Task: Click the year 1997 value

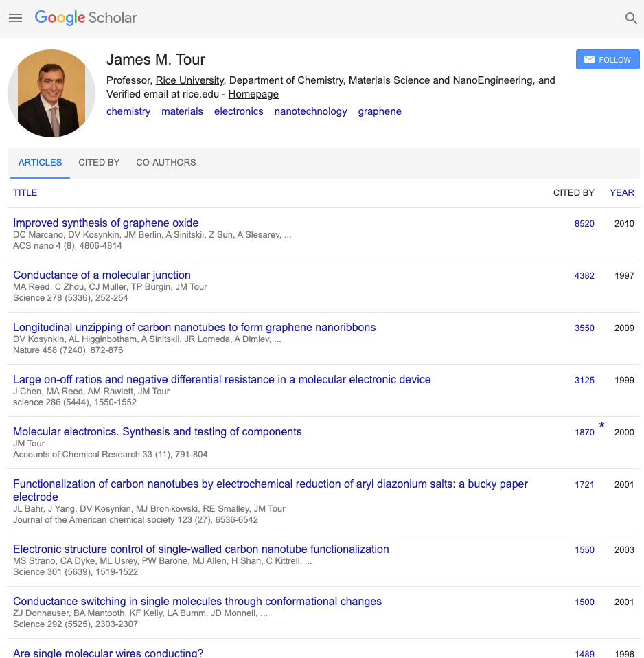Action: [x=624, y=275]
